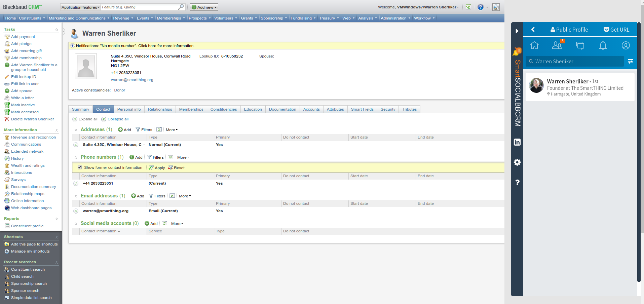The image size is (644, 304).
Task: Go back with the left chevron
Action: [x=533, y=30]
